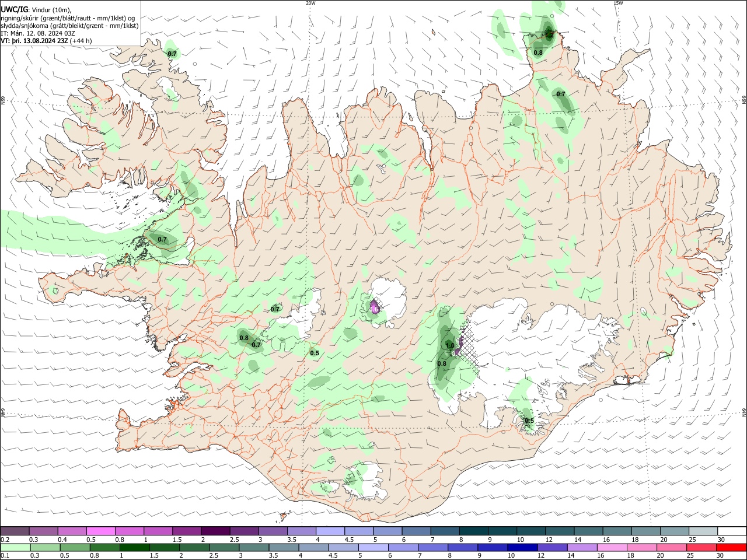Click the '15W' longitude label
Image resolution: width=747 pixels, height=560 pixels.
point(618,3)
